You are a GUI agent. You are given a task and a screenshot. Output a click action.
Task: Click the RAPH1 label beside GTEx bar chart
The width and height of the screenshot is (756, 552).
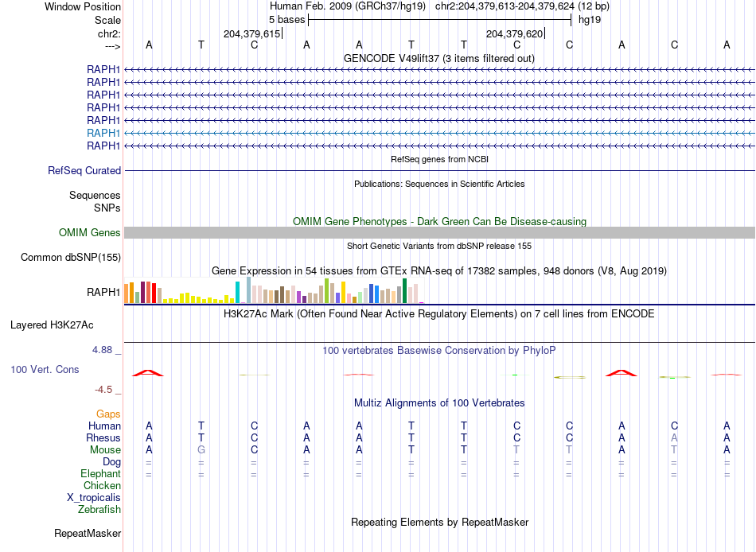[x=103, y=292]
